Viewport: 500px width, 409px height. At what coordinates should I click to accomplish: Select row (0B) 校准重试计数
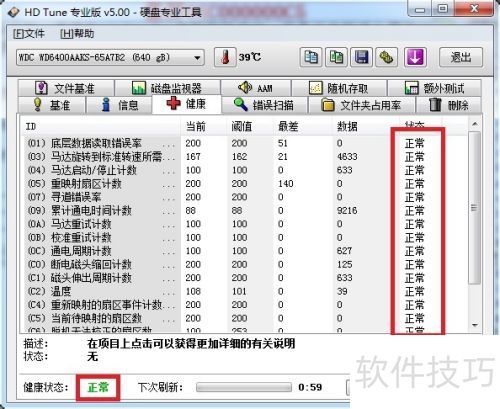243,238
